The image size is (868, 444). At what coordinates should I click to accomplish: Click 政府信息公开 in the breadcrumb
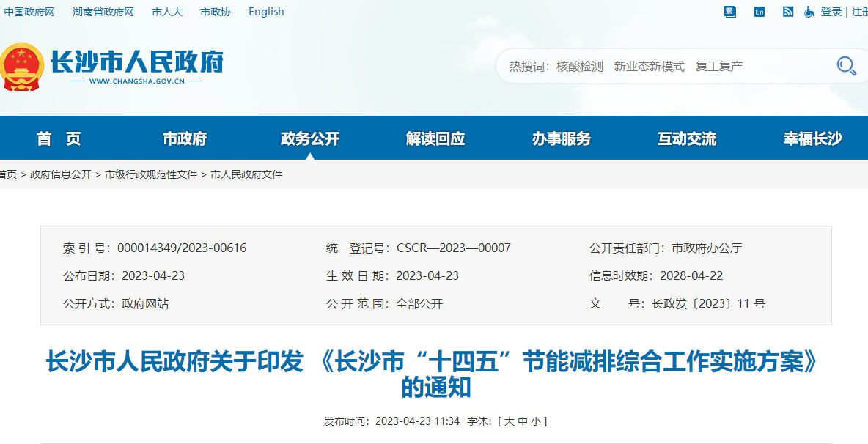click(x=61, y=174)
